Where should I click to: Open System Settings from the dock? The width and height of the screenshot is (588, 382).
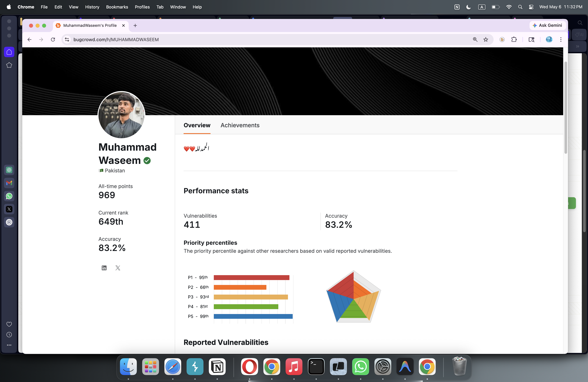pyautogui.click(x=383, y=367)
